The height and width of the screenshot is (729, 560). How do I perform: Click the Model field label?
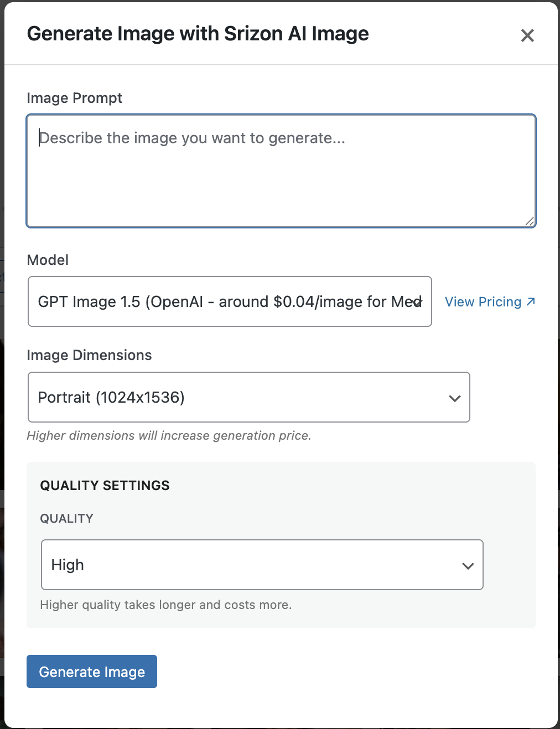tap(48, 260)
